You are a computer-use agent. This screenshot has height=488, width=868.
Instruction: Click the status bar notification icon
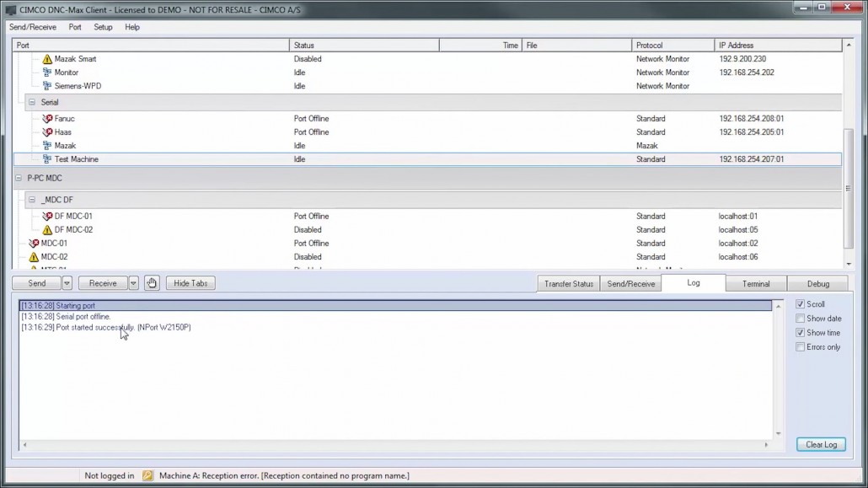[147, 475]
